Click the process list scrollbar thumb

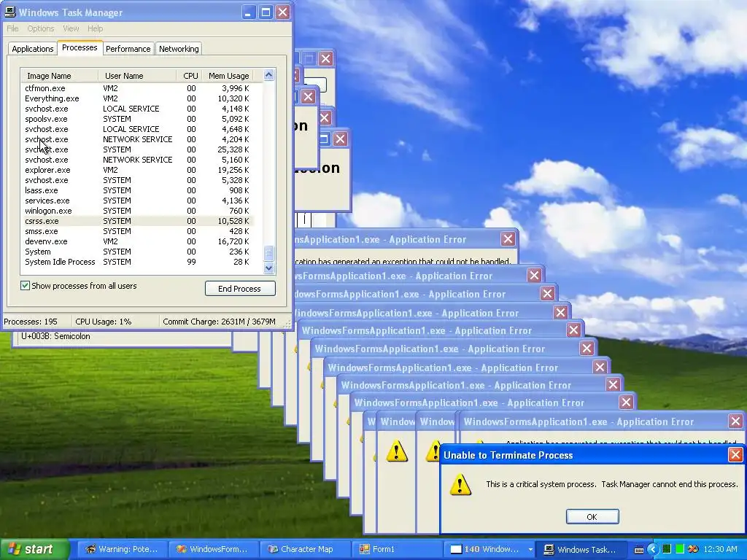click(268, 253)
